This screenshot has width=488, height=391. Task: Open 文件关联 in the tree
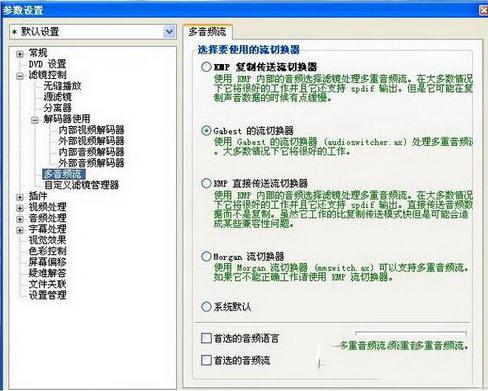47,284
